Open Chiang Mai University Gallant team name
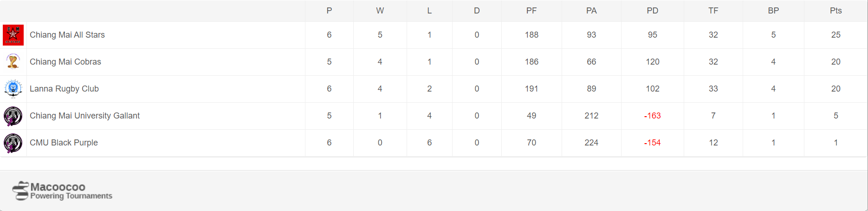868x211 pixels. click(84, 116)
